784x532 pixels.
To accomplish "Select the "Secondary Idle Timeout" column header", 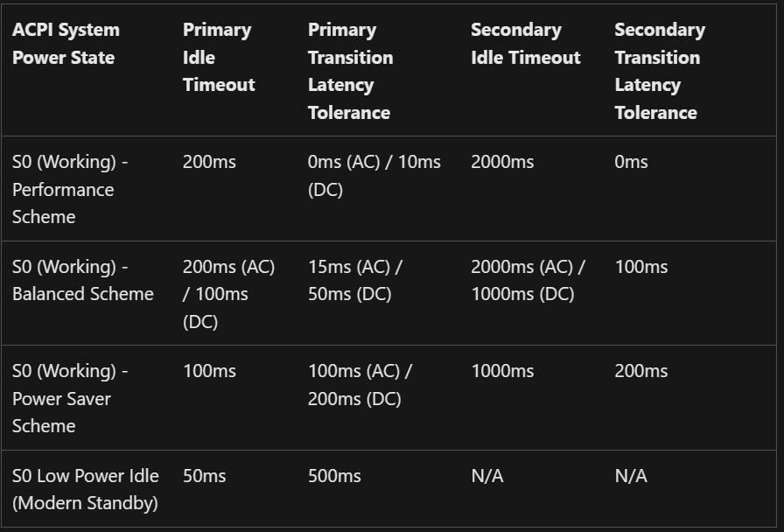I will pos(525,44).
